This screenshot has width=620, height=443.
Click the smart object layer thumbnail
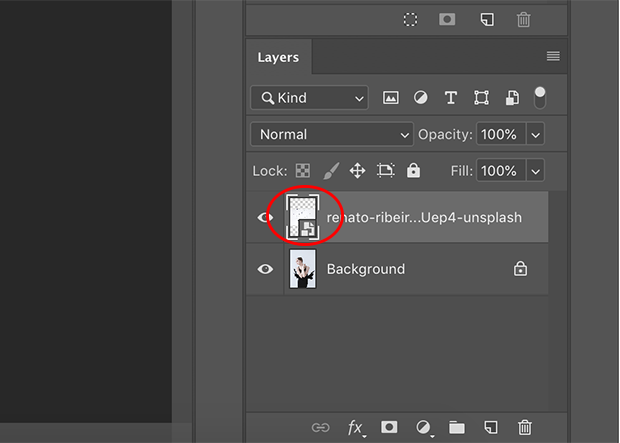[x=302, y=217]
